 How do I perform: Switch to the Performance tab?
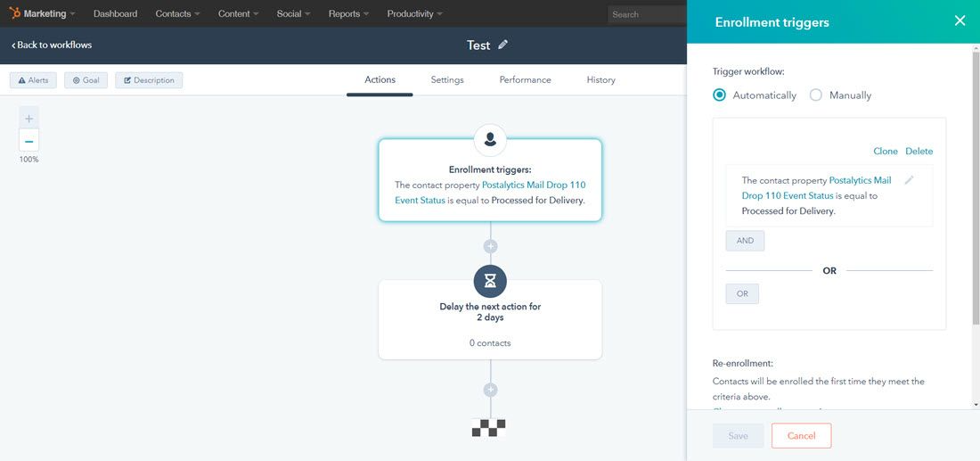(525, 80)
